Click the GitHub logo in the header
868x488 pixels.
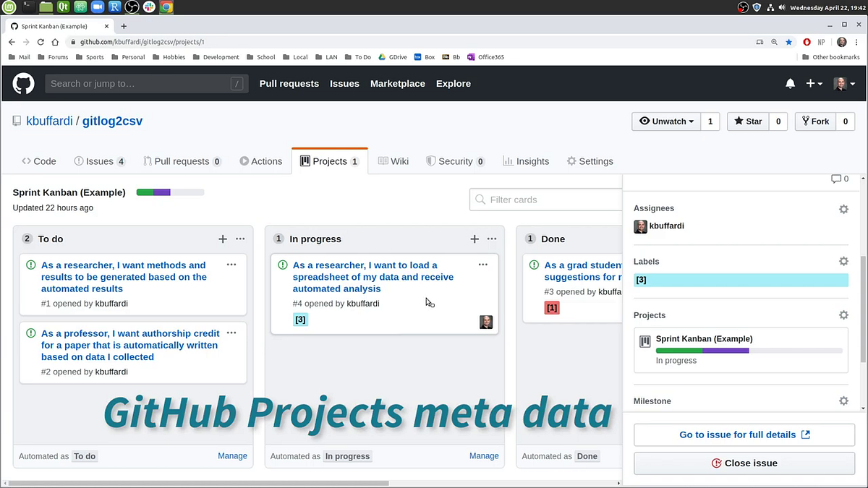(23, 84)
